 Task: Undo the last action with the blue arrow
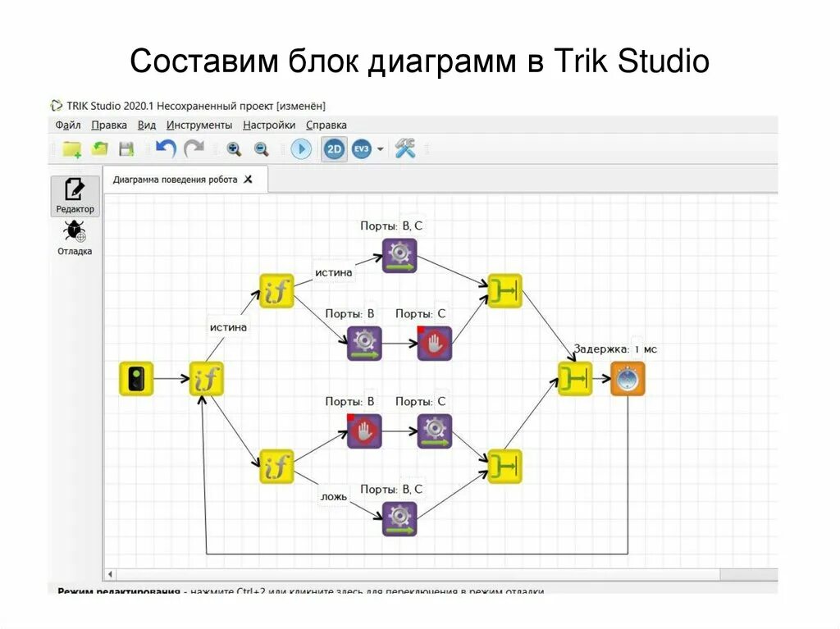[x=166, y=148]
